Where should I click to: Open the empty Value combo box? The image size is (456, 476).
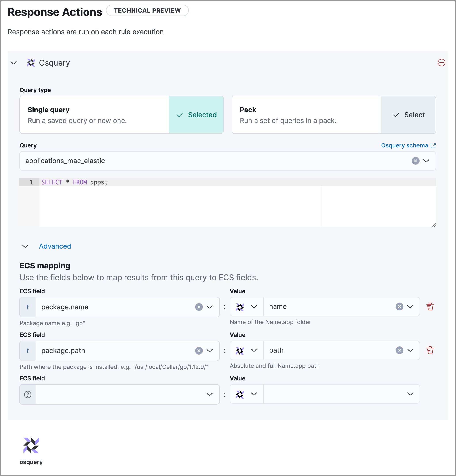pyautogui.click(x=341, y=394)
